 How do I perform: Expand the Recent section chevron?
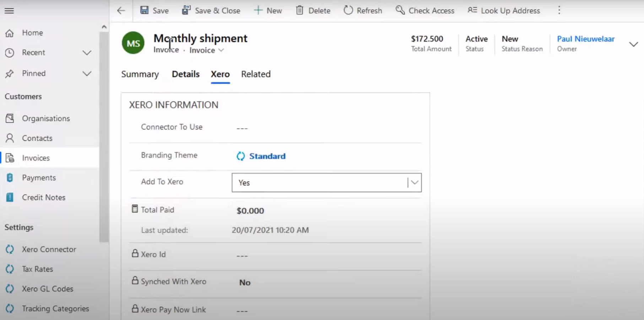coord(87,53)
